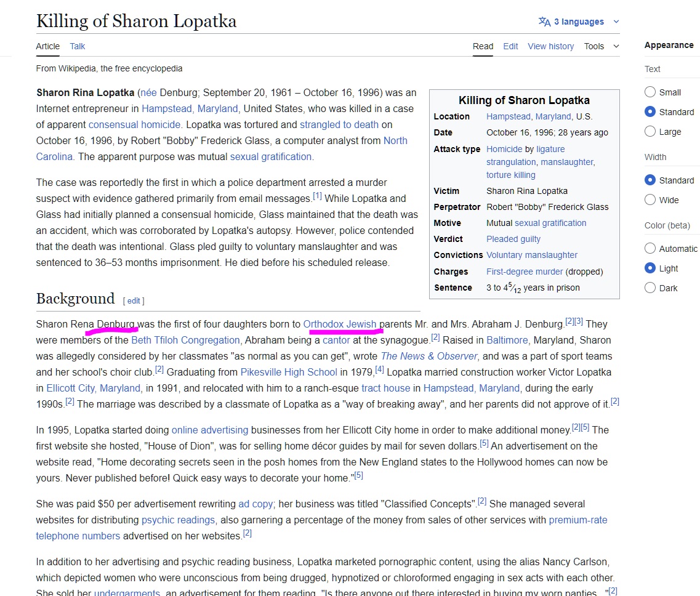Expand the 3 languages dropdown chevron
The height and width of the screenshot is (596, 700).
[x=616, y=22]
